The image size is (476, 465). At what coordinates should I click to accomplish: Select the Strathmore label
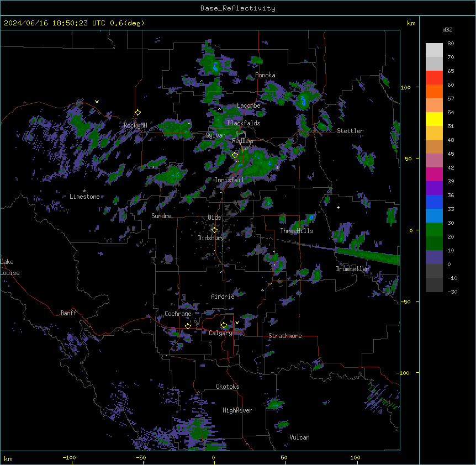[285, 336]
